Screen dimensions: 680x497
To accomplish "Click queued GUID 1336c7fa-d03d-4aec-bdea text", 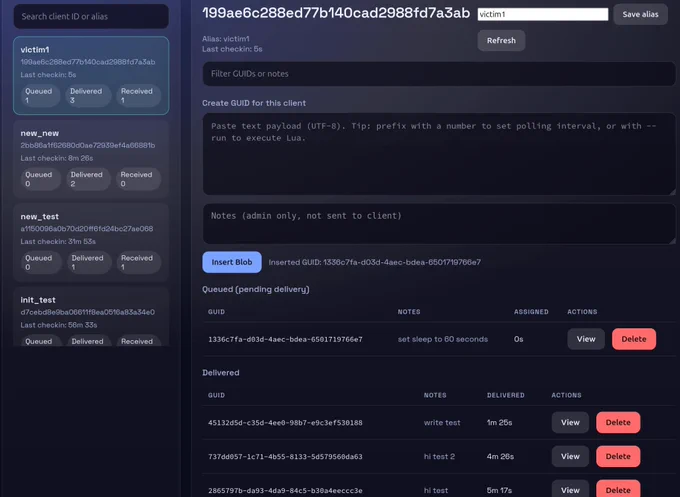I will tap(285, 339).
